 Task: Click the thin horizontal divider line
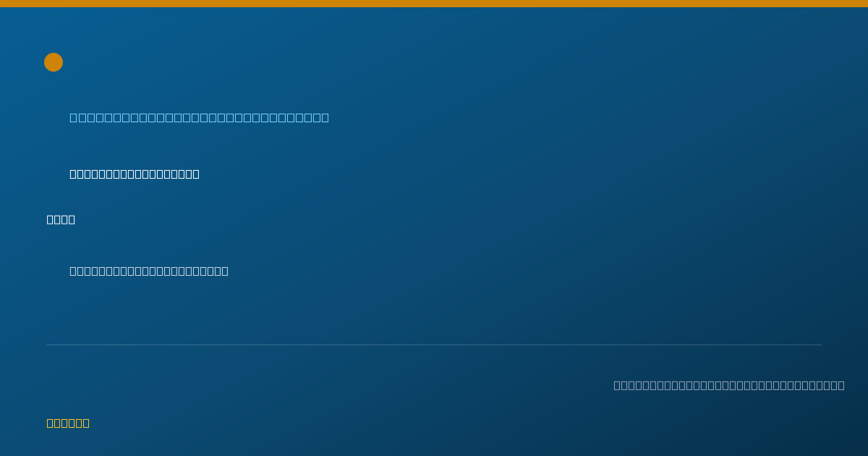tap(434, 345)
